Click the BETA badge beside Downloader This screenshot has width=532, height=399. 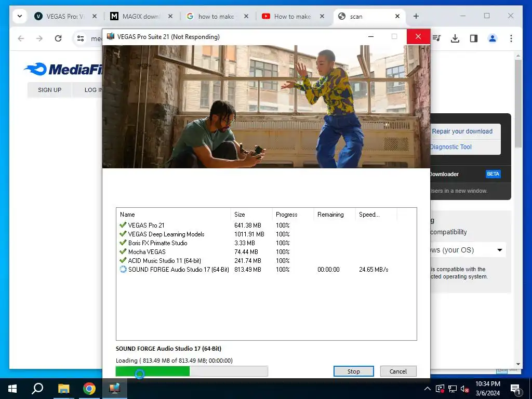493,174
